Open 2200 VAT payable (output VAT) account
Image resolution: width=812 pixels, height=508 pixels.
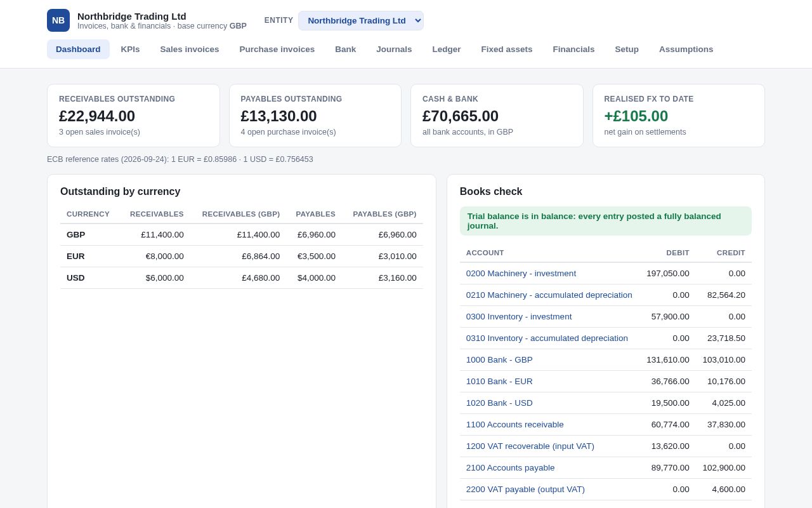pyautogui.click(x=525, y=490)
